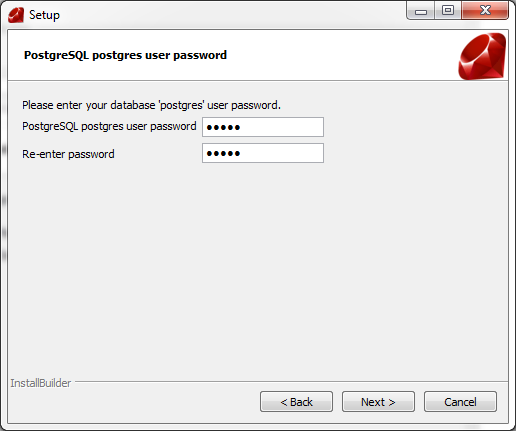Click the masked dots in Re-enter password box
This screenshot has height=431, width=516.
tap(223, 154)
